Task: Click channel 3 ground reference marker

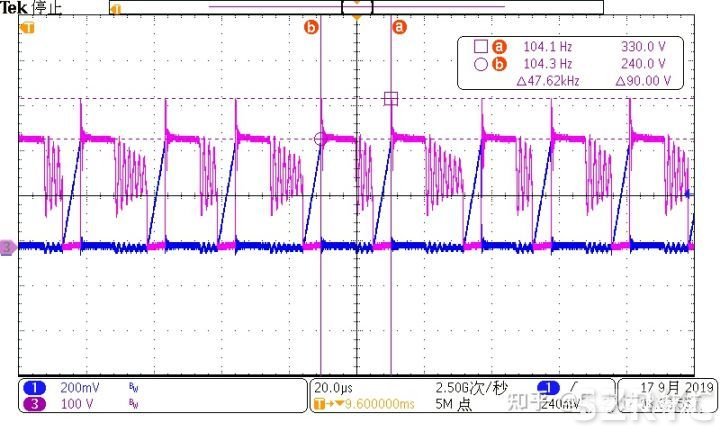Action: pos(8,246)
